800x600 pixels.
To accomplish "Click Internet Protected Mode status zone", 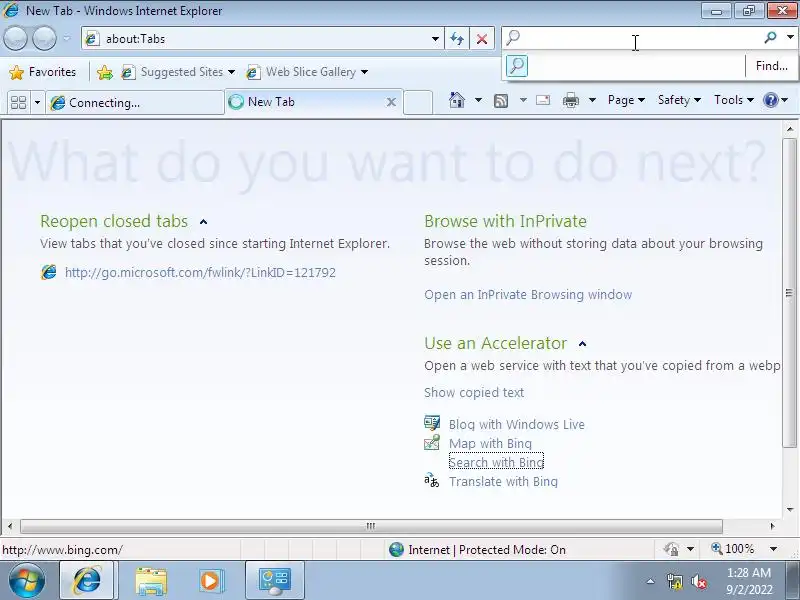I will coord(478,550).
